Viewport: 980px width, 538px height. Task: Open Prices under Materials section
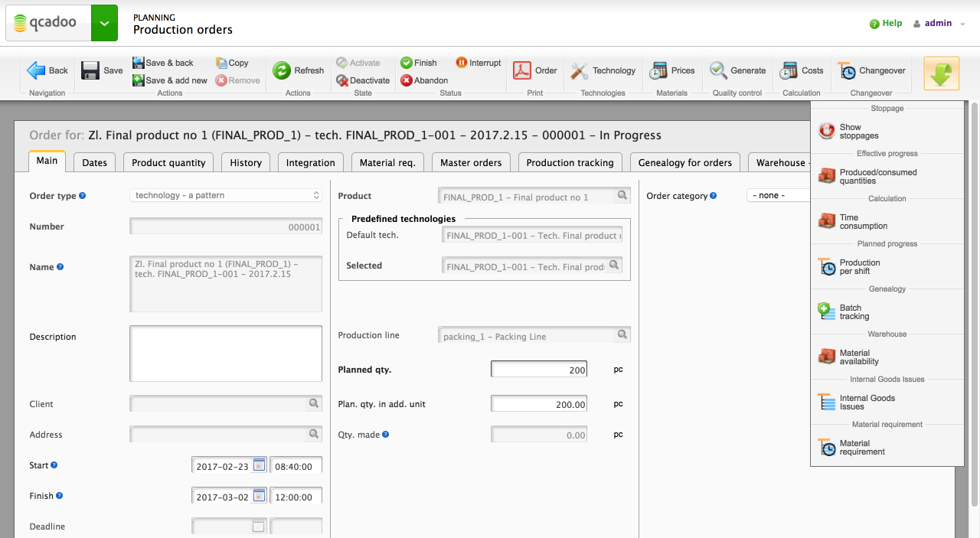tap(671, 70)
